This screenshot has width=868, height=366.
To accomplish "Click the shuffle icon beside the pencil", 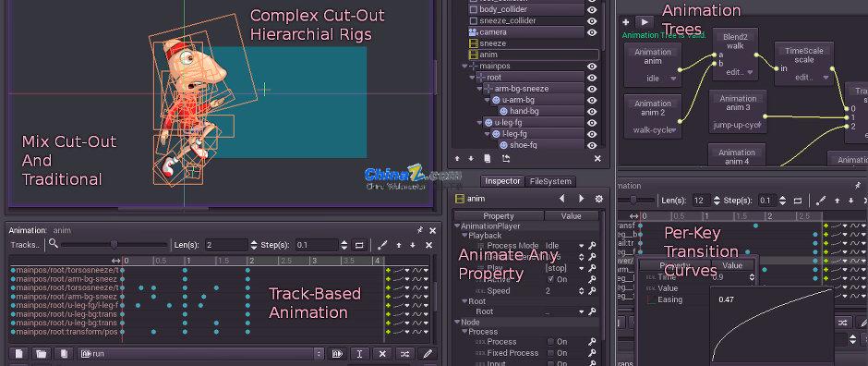I will [x=404, y=354].
